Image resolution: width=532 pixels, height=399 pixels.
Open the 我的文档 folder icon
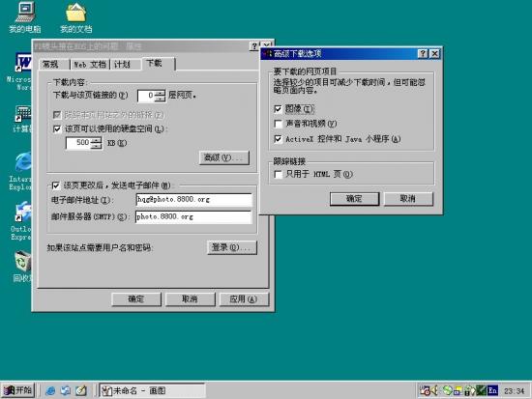tap(76, 17)
